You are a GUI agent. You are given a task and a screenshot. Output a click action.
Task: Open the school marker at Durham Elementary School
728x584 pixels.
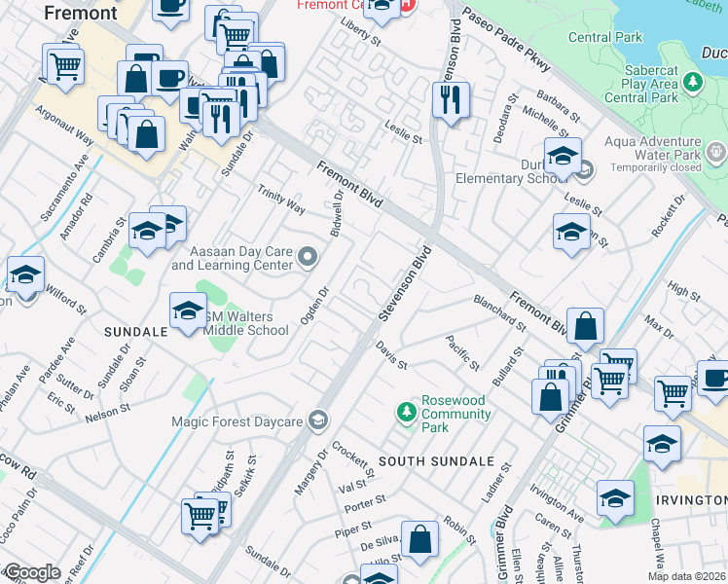[563, 158]
